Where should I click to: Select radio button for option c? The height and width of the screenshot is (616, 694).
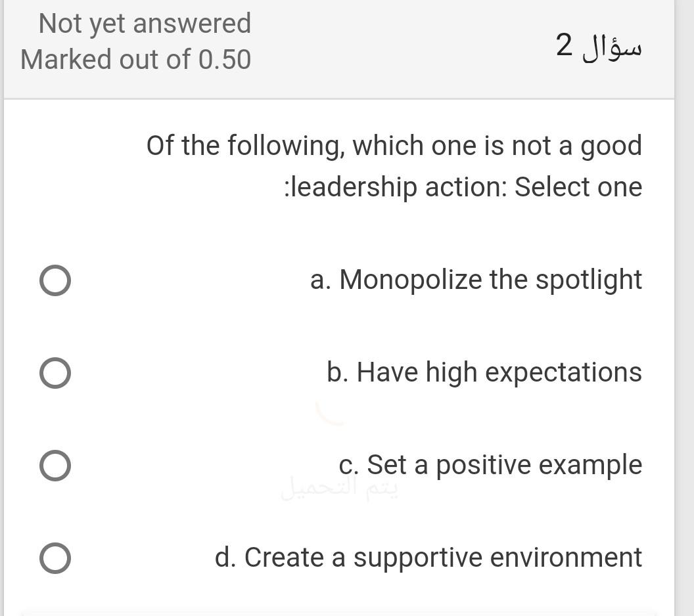click(55, 466)
